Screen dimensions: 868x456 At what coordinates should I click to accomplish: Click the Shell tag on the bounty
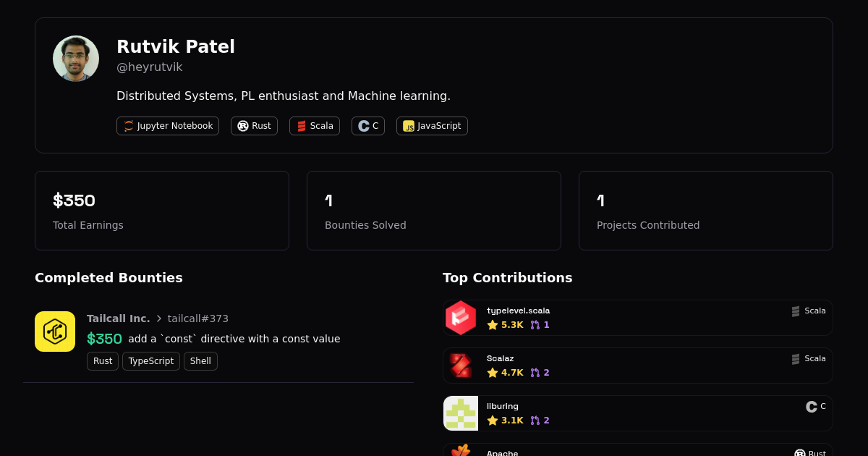[200, 361]
